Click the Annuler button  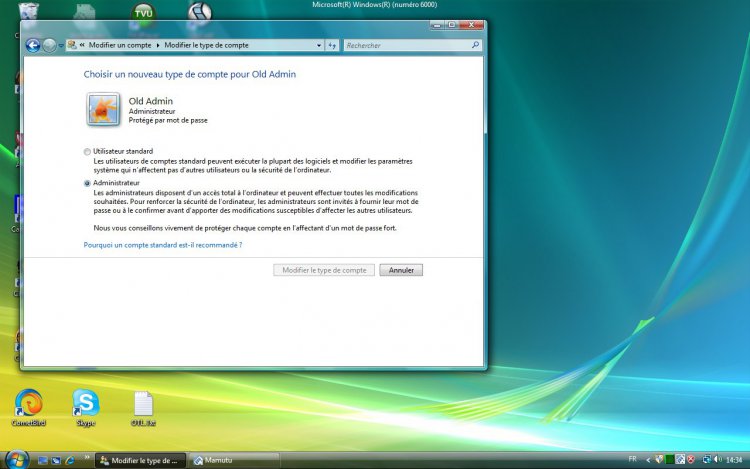click(x=401, y=270)
